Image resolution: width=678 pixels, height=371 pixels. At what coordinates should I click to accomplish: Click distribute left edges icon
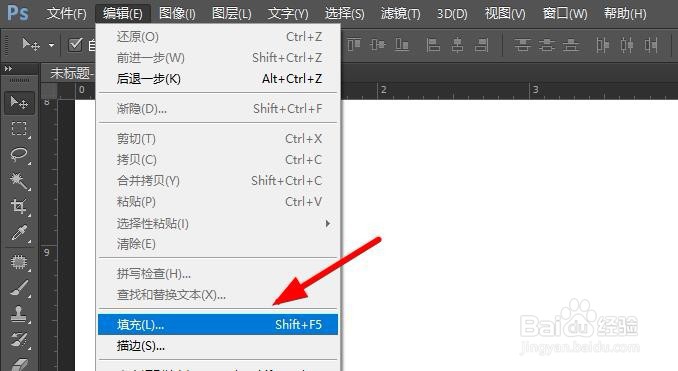602,45
